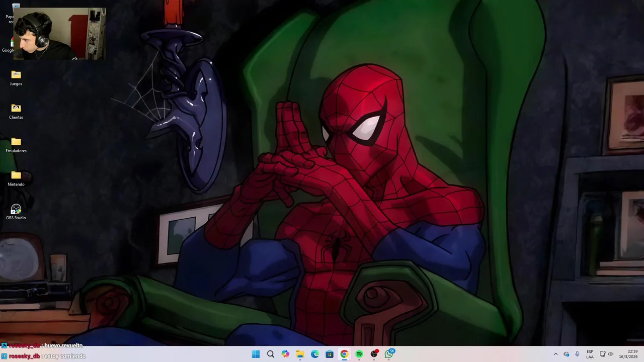Switch to Google Chrome in taskbar
The width and height of the screenshot is (644, 362).
344,354
